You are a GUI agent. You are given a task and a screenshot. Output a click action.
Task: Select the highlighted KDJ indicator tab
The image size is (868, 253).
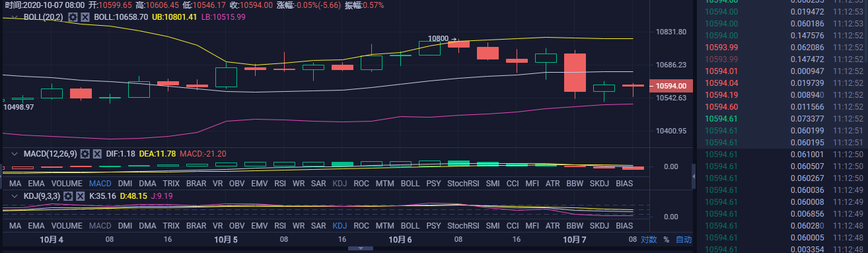click(x=340, y=225)
